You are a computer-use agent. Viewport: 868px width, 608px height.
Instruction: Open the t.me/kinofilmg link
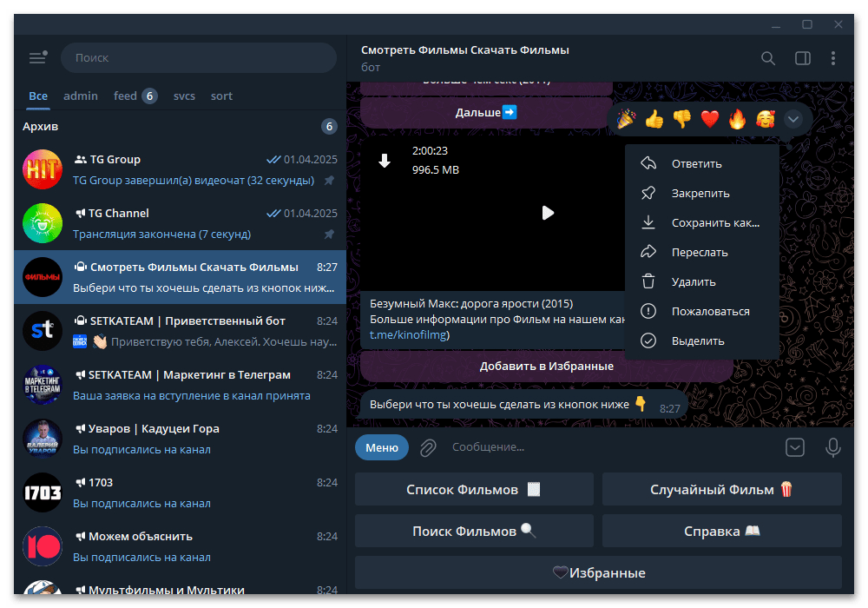(x=409, y=334)
